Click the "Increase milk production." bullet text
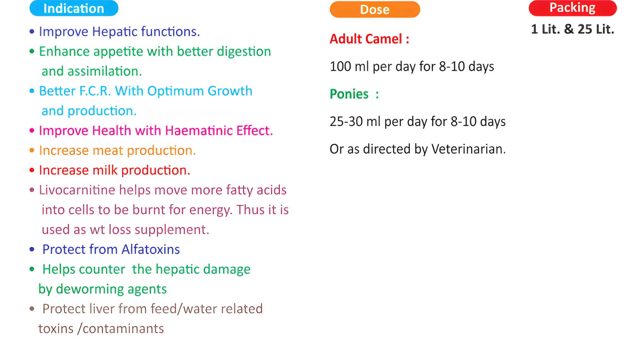This screenshot has width=644, height=344. 114,170
